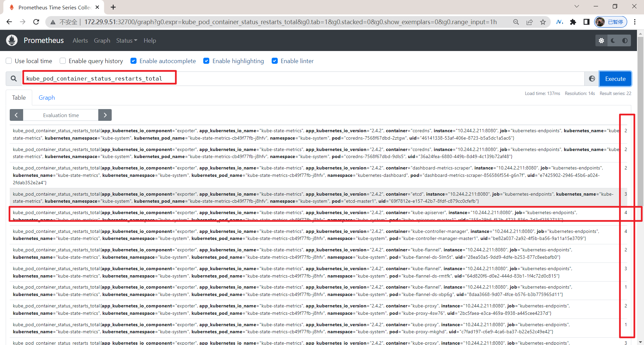The image size is (644, 345).
Task: Click the Prometheus flame logo
Action: [x=12, y=40]
